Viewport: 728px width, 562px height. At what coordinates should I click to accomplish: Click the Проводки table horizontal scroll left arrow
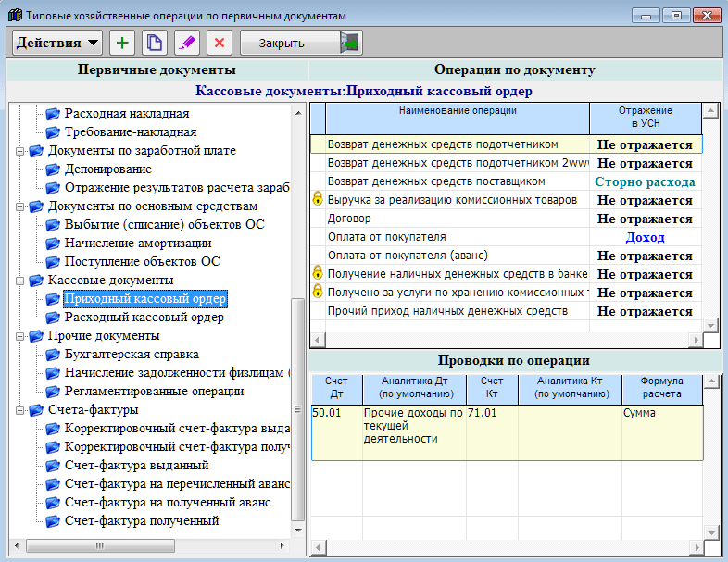coord(318,547)
